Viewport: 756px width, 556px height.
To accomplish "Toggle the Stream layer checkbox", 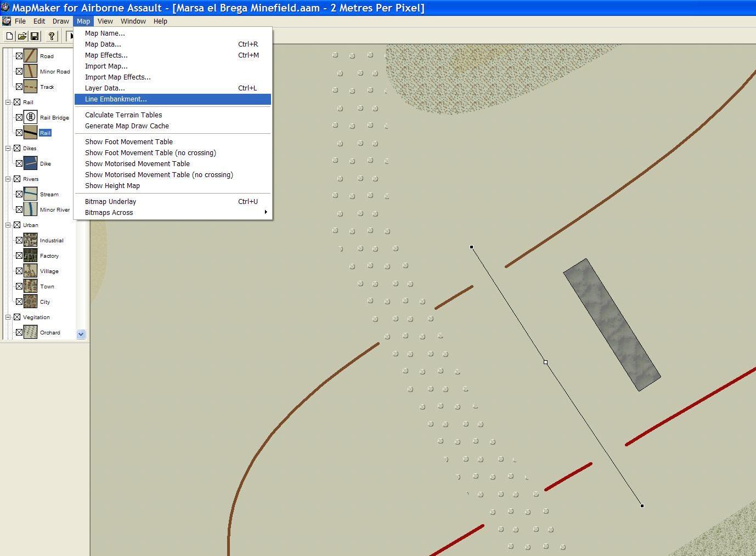I will point(19,194).
